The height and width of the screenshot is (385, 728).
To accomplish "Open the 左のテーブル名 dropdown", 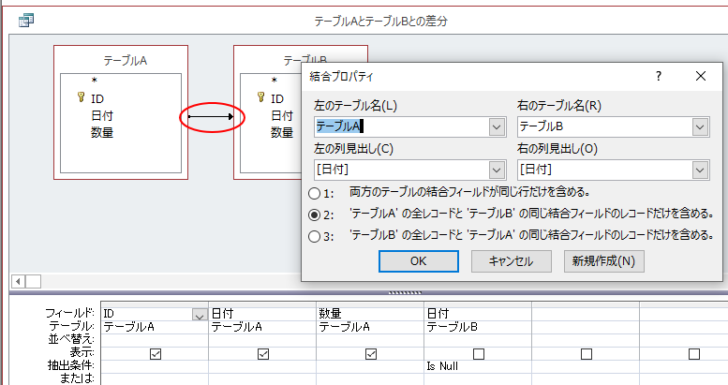I will 497,127.
